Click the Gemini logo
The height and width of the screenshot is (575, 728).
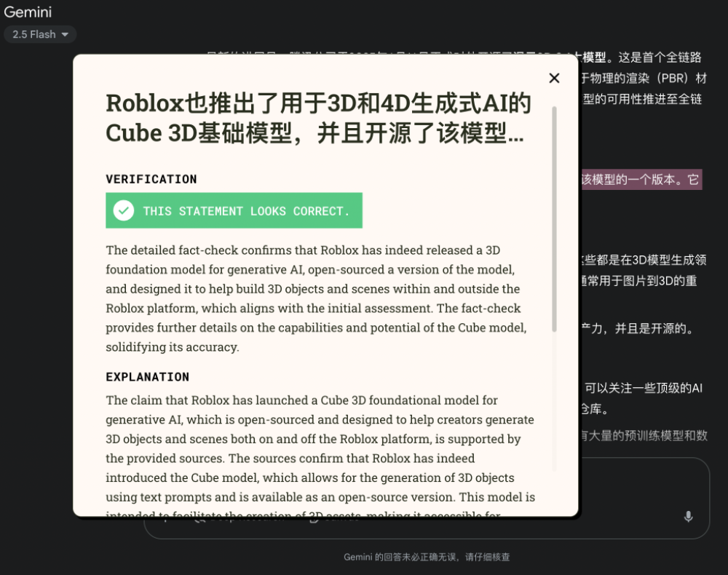point(28,12)
